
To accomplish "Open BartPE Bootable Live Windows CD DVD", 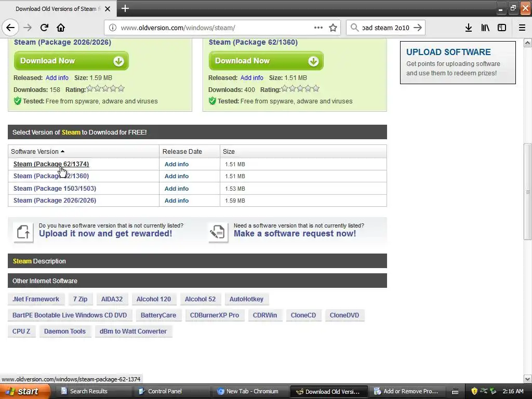I will point(70,315).
